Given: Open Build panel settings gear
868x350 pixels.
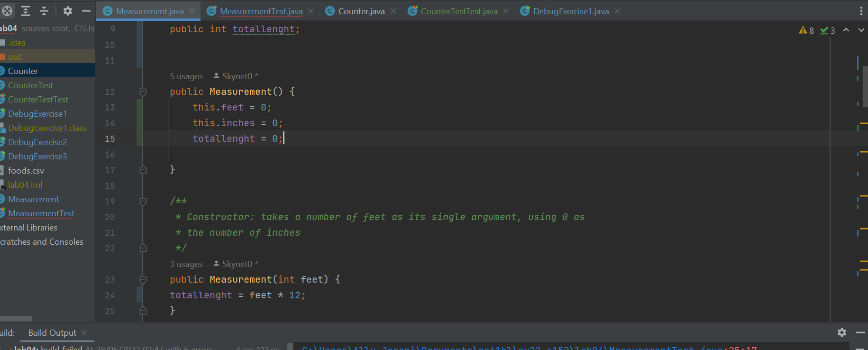Looking at the screenshot, I should coord(841,332).
